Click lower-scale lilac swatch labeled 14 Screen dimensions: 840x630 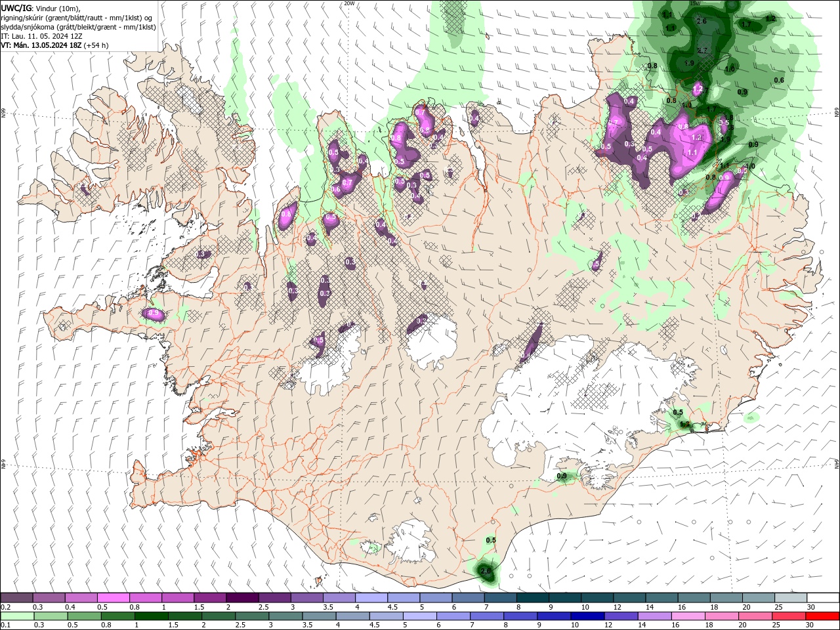click(x=654, y=616)
